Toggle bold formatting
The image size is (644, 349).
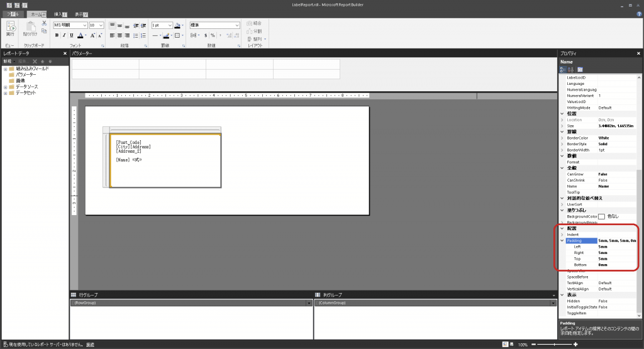point(57,35)
